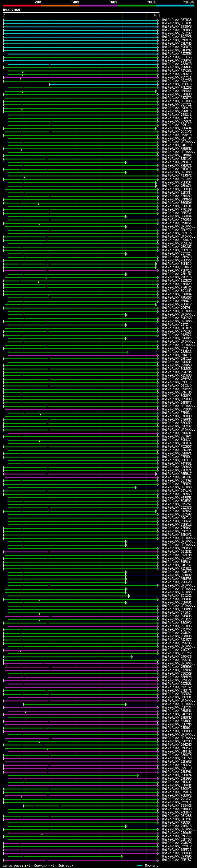Open hit UniRef100_C6TDC8
Image resolution: width=197 pixels, height=868 pixels.
tap(177, 20)
